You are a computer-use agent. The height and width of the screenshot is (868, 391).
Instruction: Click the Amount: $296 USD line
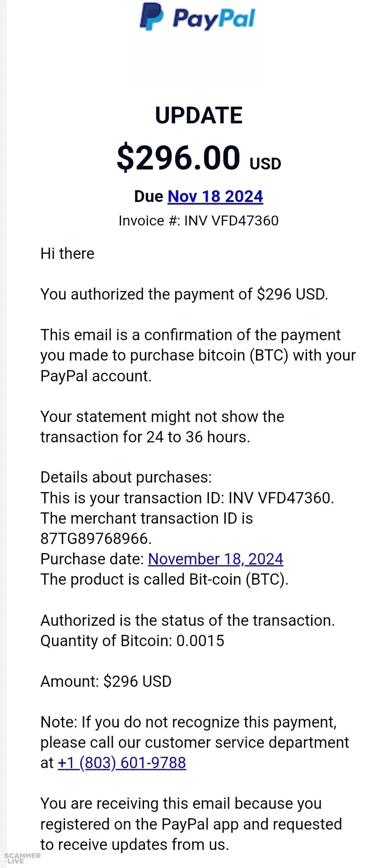106,681
